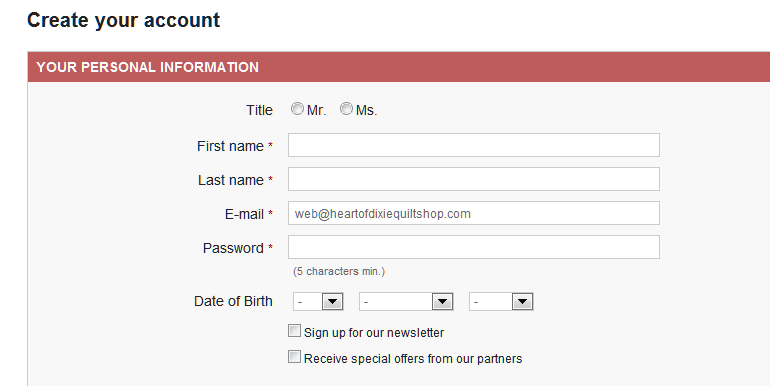This screenshot has width=770, height=386.
Task: Tick the newsletter sign-up checkbox
Action: click(x=294, y=331)
